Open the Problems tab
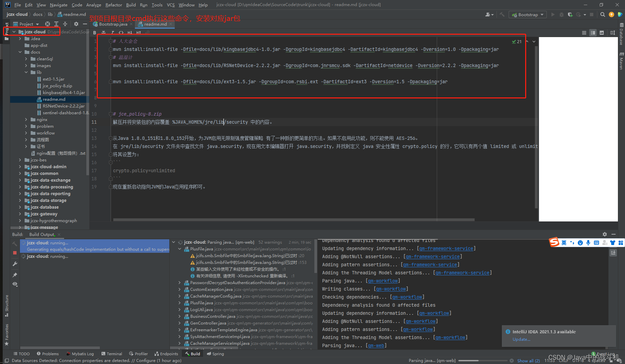 (x=48, y=354)
